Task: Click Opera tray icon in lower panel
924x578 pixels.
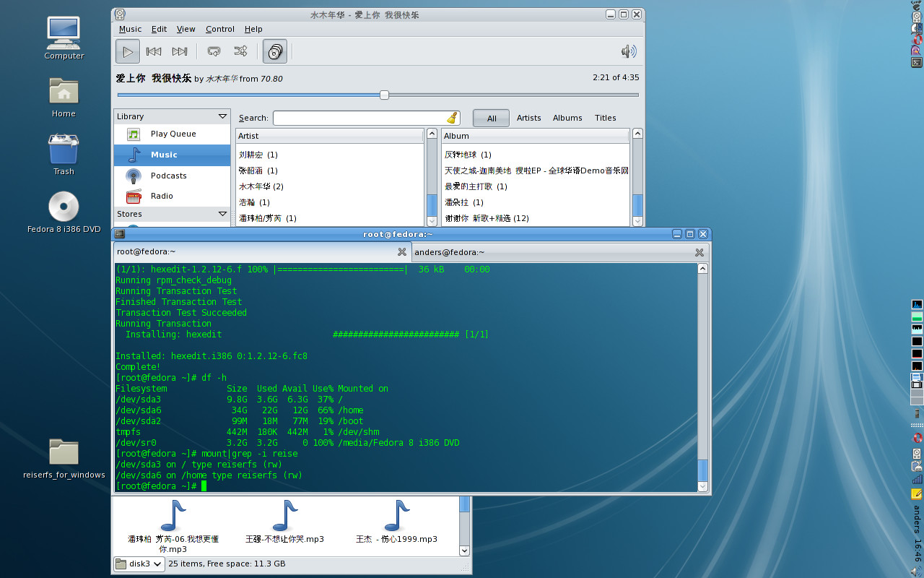Action: [x=918, y=438]
